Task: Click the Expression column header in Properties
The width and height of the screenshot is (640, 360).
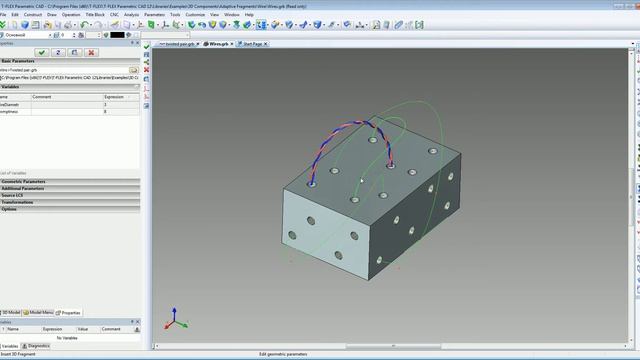Action: click(x=121, y=97)
